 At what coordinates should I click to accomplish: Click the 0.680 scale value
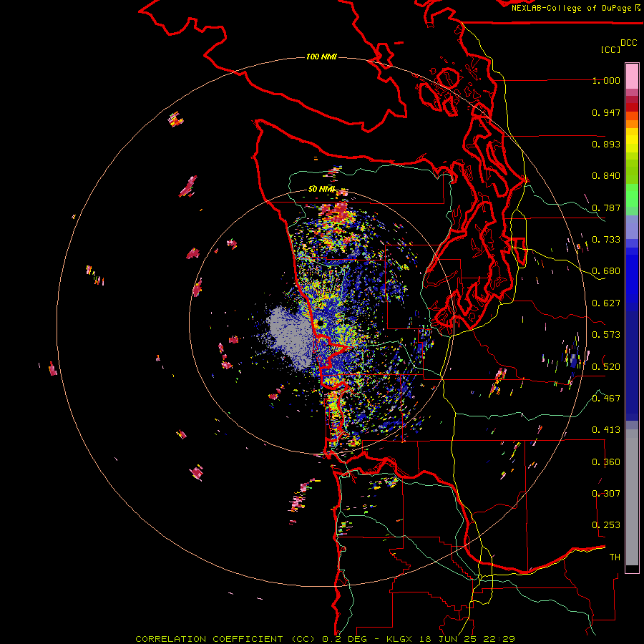click(x=606, y=271)
